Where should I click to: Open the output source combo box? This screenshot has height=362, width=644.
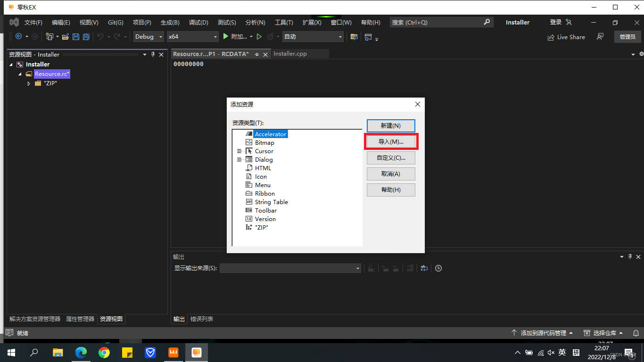(290, 268)
